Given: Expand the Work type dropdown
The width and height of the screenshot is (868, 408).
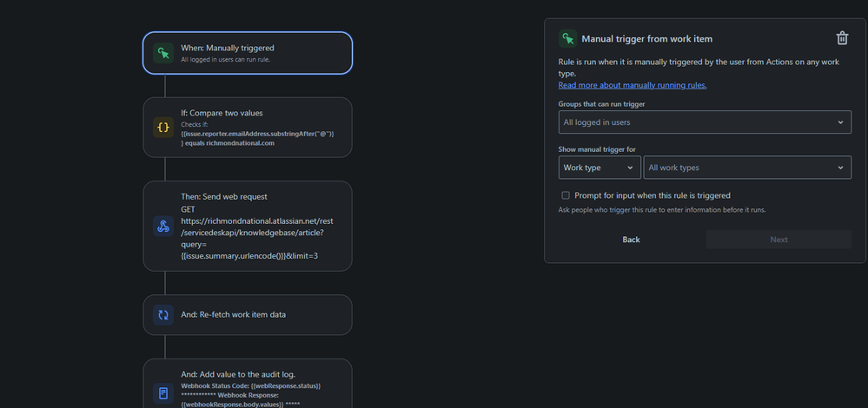Looking at the screenshot, I should click(600, 168).
